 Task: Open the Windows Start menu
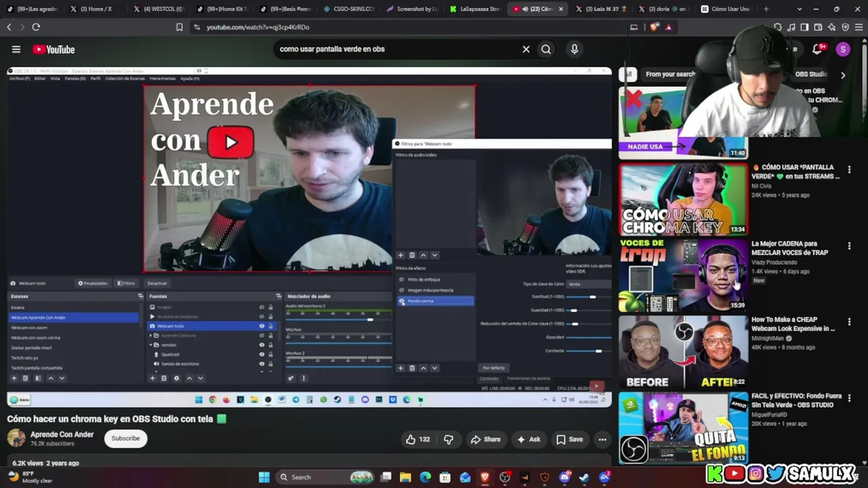tap(264, 477)
